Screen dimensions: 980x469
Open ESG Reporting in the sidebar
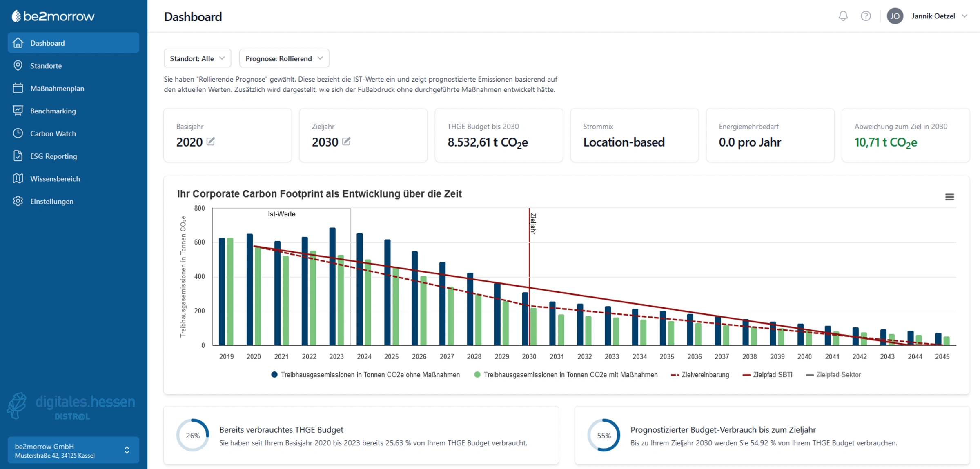tap(53, 156)
